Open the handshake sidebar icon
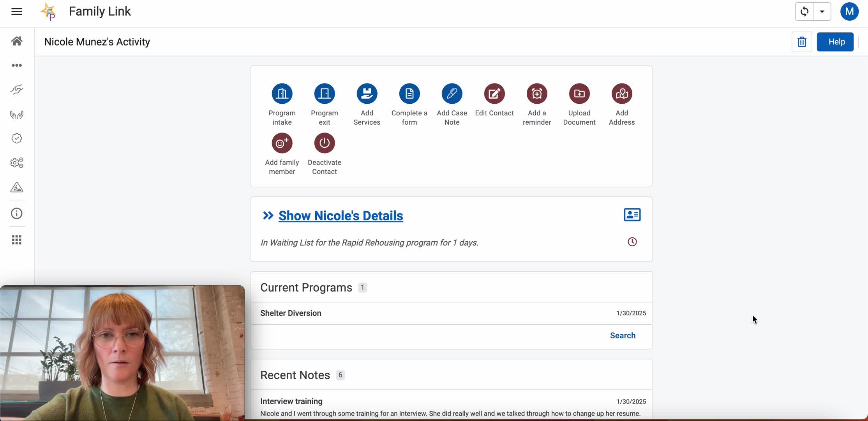 coord(17,90)
